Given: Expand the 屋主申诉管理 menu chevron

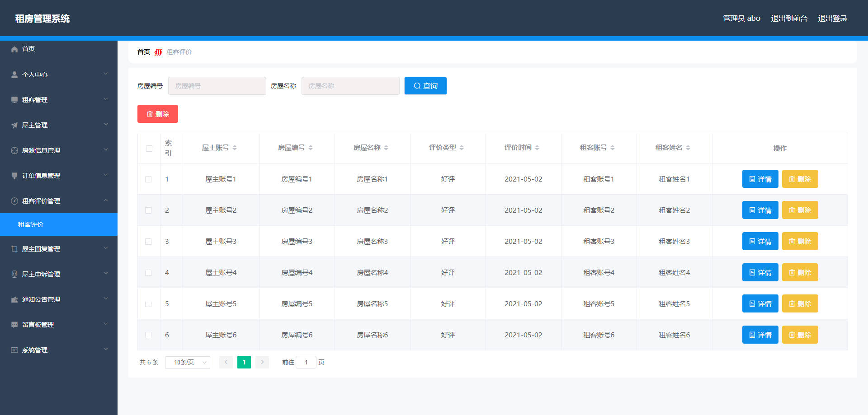Looking at the screenshot, I should [x=106, y=273].
